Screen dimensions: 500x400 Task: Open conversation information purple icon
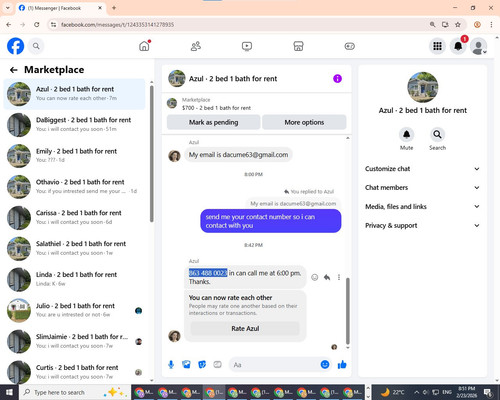tap(337, 79)
